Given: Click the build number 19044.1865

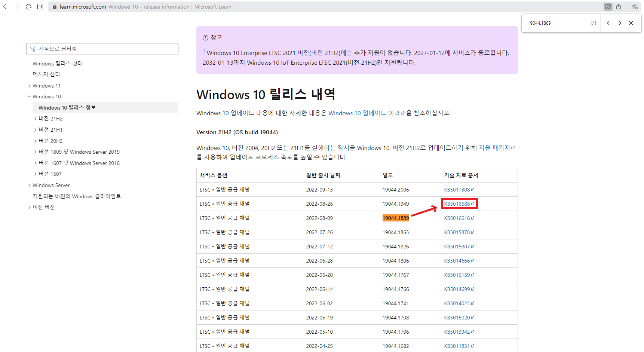Looking at the screenshot, I should pos(396,232).
